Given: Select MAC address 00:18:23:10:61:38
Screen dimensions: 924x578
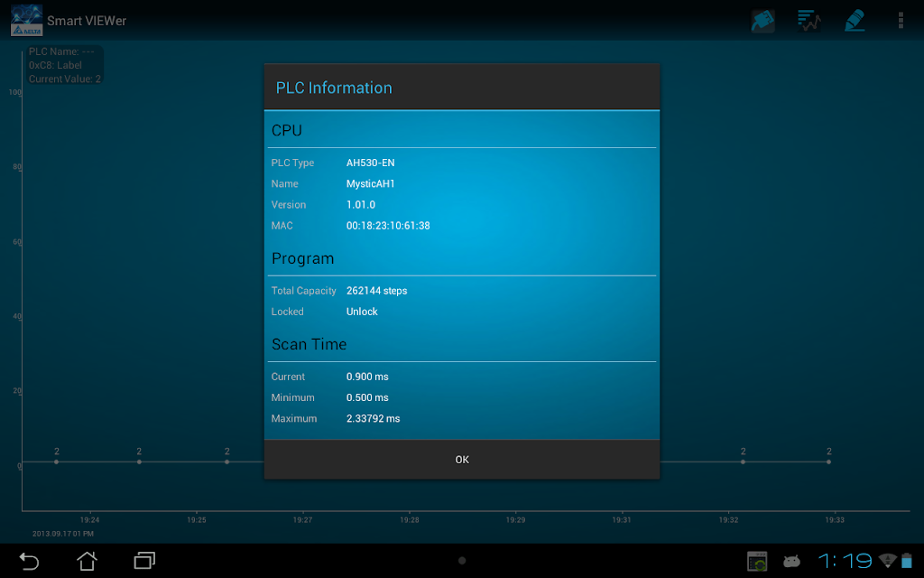Looking at the screenshot, I should [388, 226].
